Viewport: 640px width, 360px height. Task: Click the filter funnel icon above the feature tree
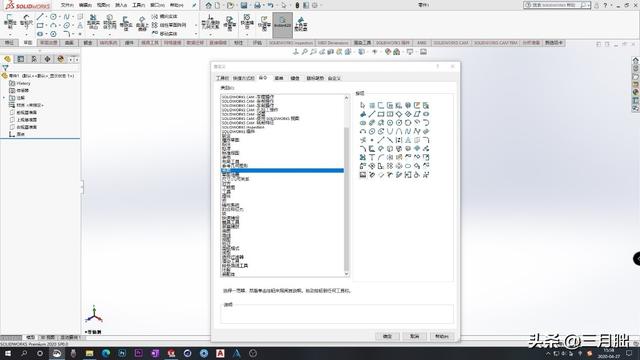(5, 68)
